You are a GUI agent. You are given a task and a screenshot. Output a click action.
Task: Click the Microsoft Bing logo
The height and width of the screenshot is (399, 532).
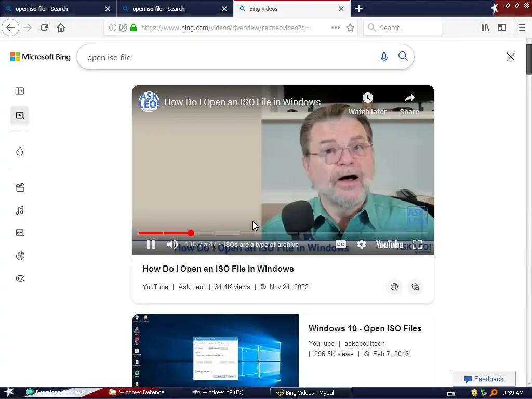[x=41, y=57]
